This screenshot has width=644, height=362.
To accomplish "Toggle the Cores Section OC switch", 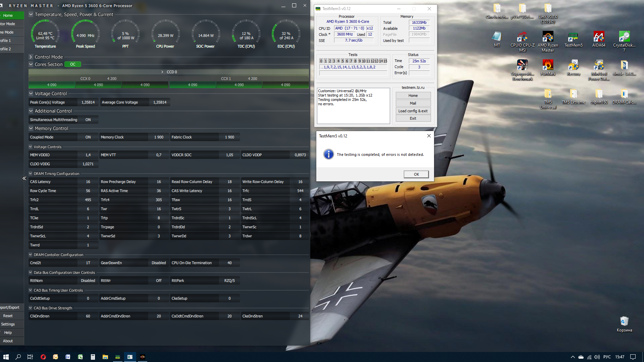I will (x=73, y=64).
